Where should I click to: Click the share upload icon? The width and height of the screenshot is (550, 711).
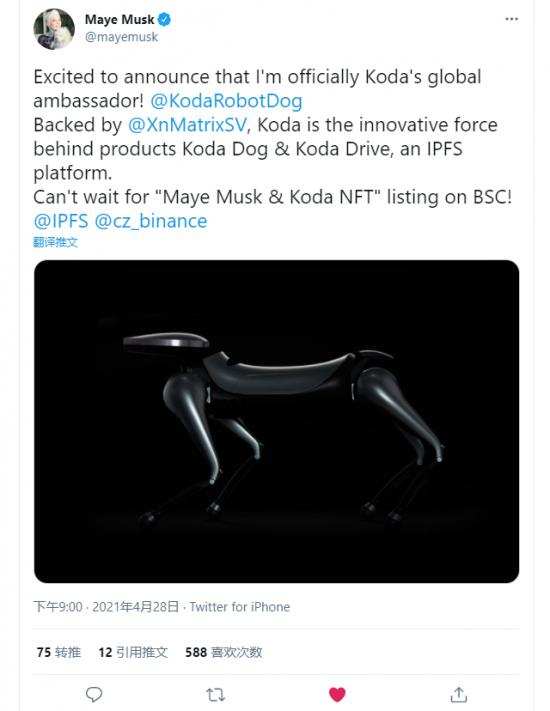click(x=458, y=694)
